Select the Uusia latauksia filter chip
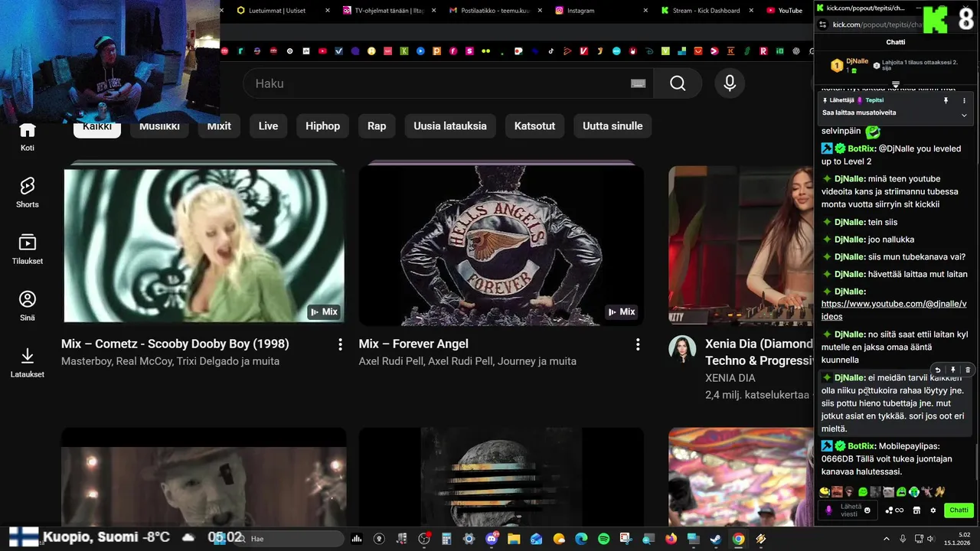This screenshot has width=980, height=551. pyautogui.click(x=450, y=126)
